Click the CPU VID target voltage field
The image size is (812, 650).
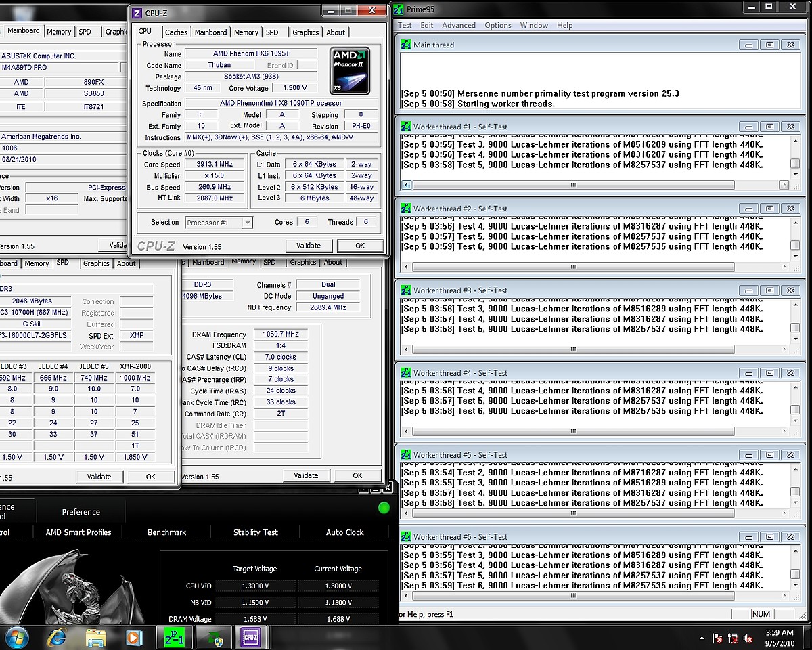(x=254, y=586)
